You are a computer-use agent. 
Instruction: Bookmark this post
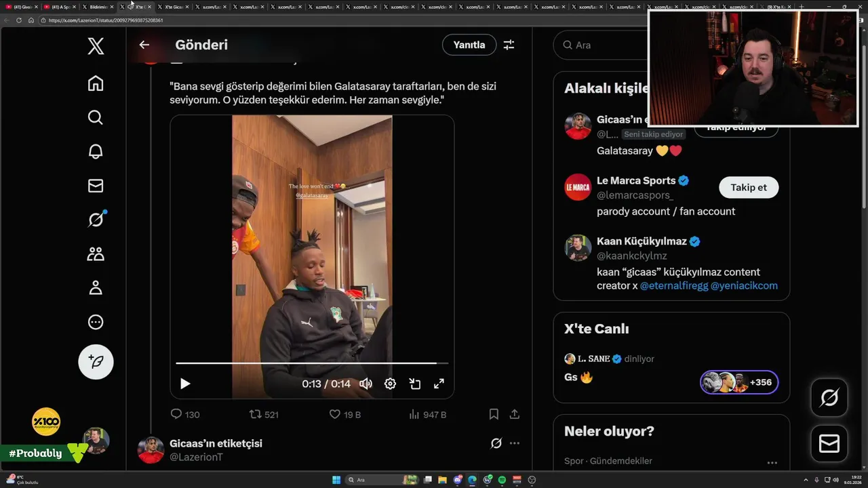494,414
